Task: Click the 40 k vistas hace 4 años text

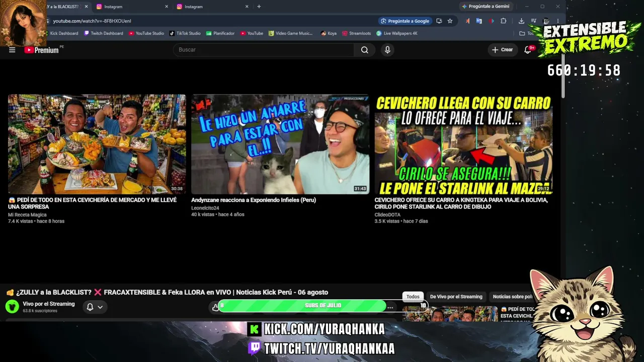Action: [x=218, y=215]
